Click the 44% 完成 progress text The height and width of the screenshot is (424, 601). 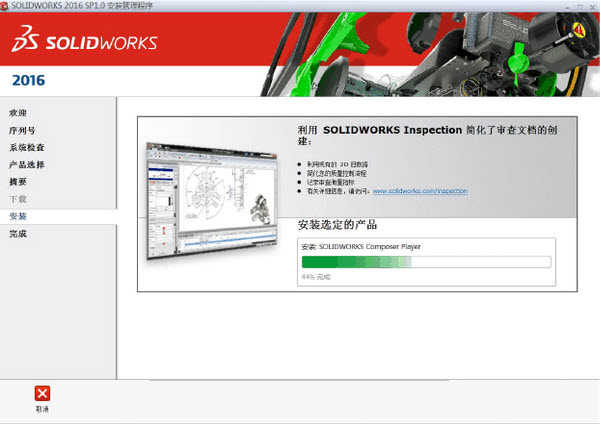[x=316, y=277]
